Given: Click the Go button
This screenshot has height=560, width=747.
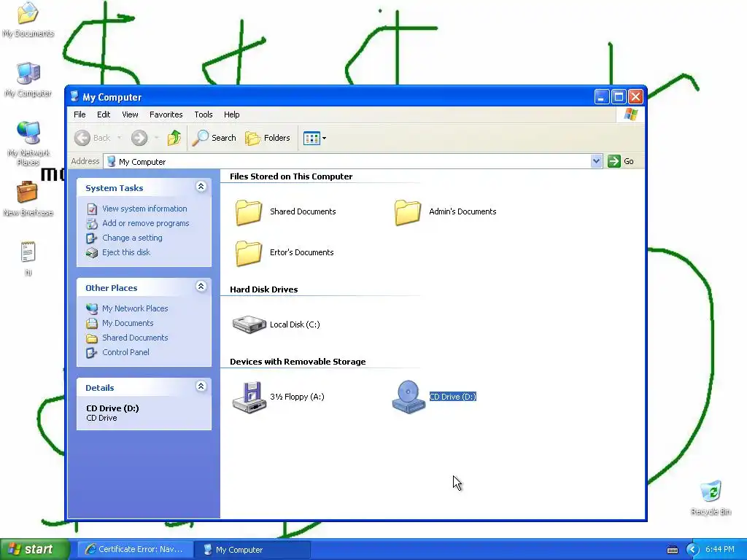Looking at the screenshot, I should click(x=621, y=161).
